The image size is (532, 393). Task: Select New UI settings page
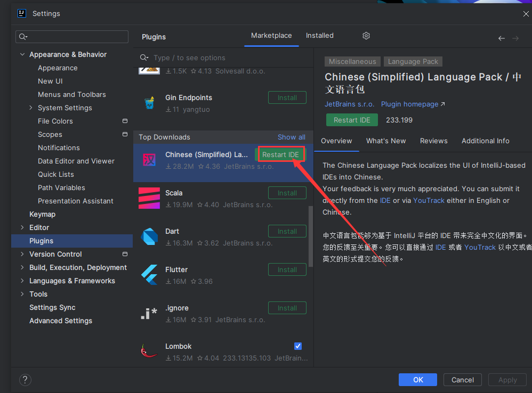click(x=50, y=81)
